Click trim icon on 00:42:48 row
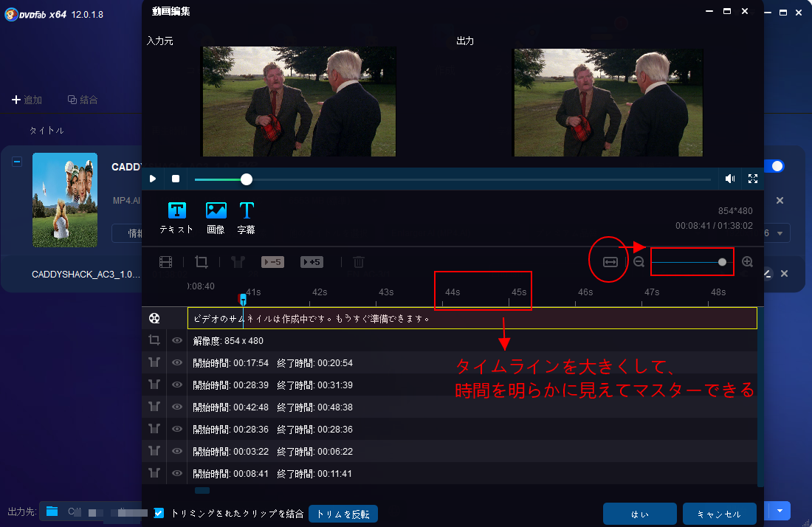Image resolution: width=812 pixels, height=527 pixels. (154, 407)
